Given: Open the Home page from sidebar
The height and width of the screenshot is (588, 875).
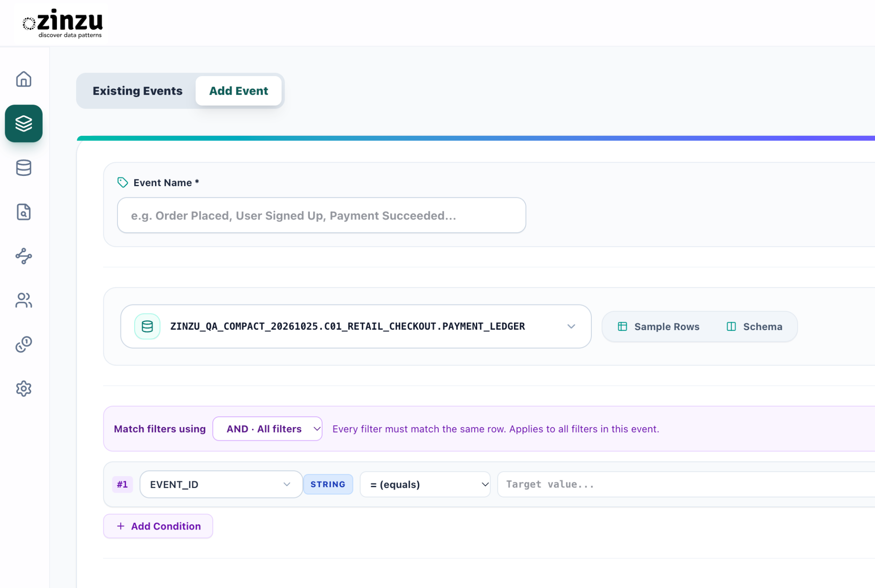Looking at the screenshot, I should (x=23, y=79).
